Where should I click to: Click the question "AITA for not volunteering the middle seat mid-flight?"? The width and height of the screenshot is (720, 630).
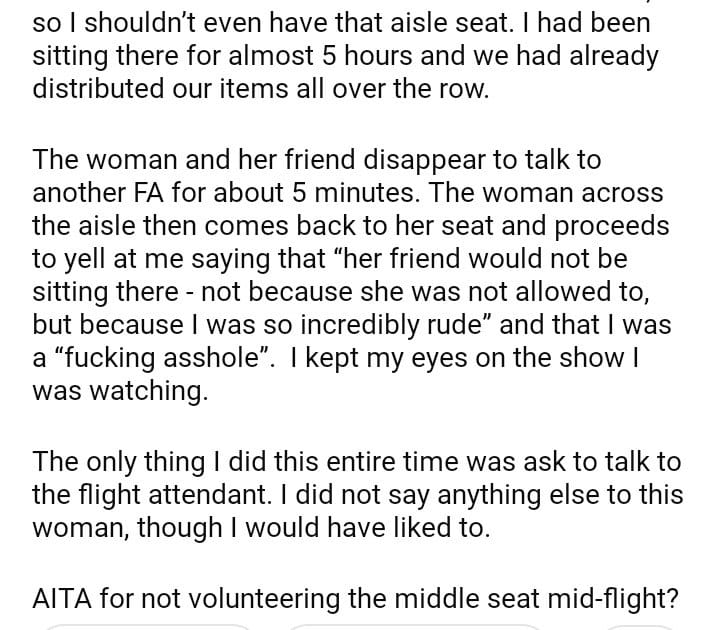tap(355, 598)
